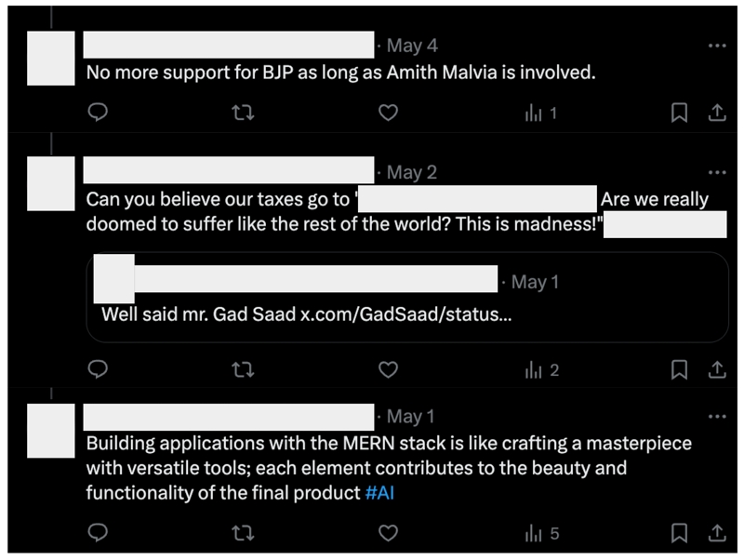Repost the Amith Malvia tweet

[x=243, y=113]
